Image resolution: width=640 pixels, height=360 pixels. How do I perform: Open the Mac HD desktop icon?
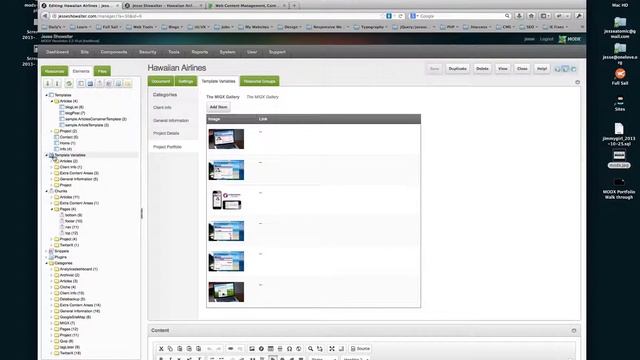coord(620,5)
